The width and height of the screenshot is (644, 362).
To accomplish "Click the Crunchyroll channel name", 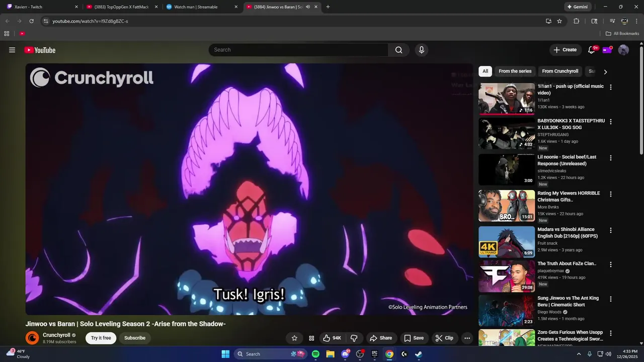I will pos(56,335).
